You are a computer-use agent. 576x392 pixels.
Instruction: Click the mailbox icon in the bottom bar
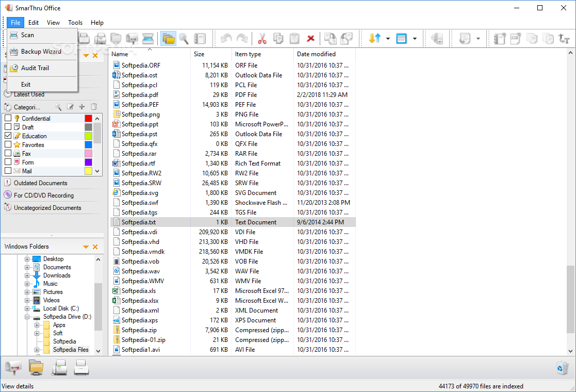pos(13,367)
